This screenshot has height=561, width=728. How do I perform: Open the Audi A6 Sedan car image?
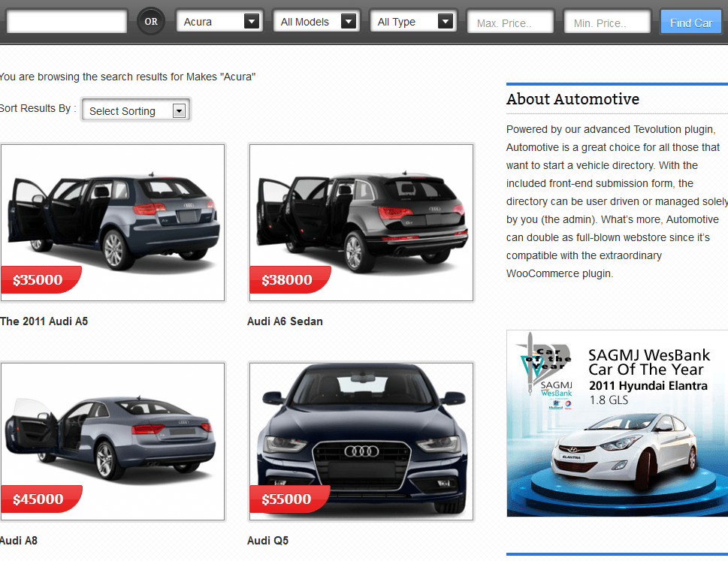point(361,223)
